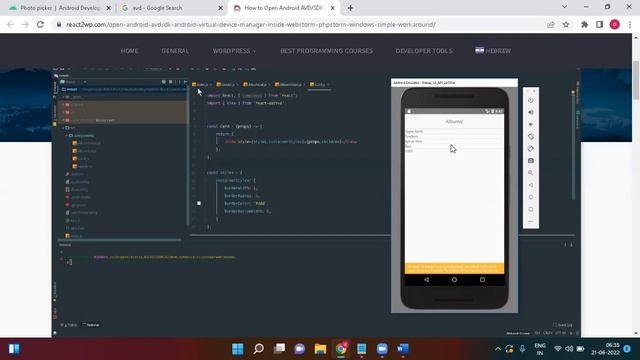The image size is (640, 360).
Task: Close the Photo picker tab
Action: click(109, 8)
